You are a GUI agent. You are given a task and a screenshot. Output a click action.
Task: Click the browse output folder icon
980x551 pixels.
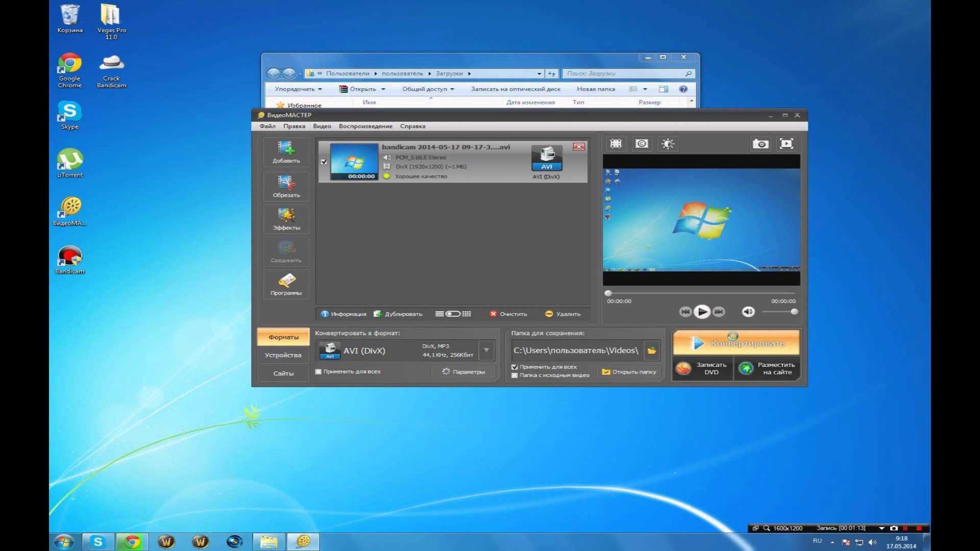pos(652,350)
